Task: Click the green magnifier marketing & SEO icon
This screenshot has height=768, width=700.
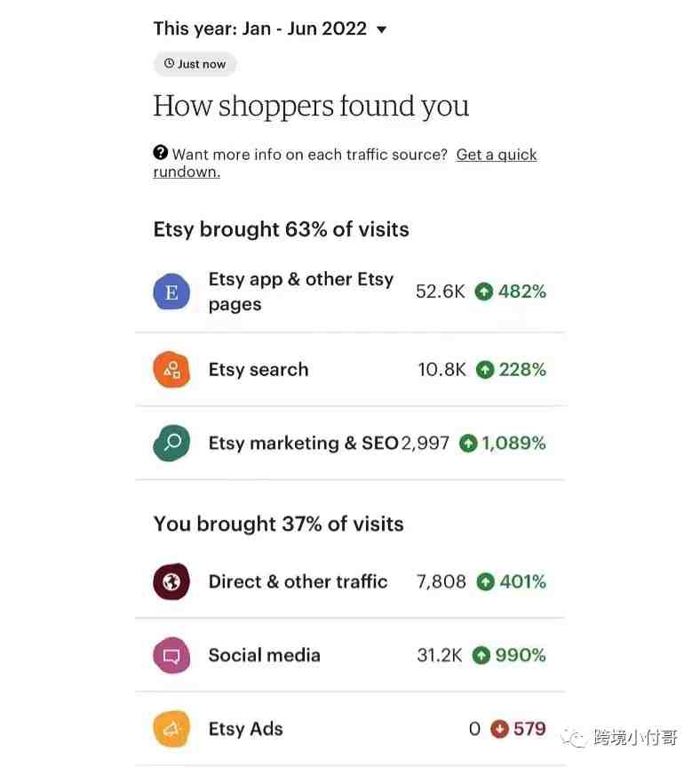Action: click(x=171, y=443)
